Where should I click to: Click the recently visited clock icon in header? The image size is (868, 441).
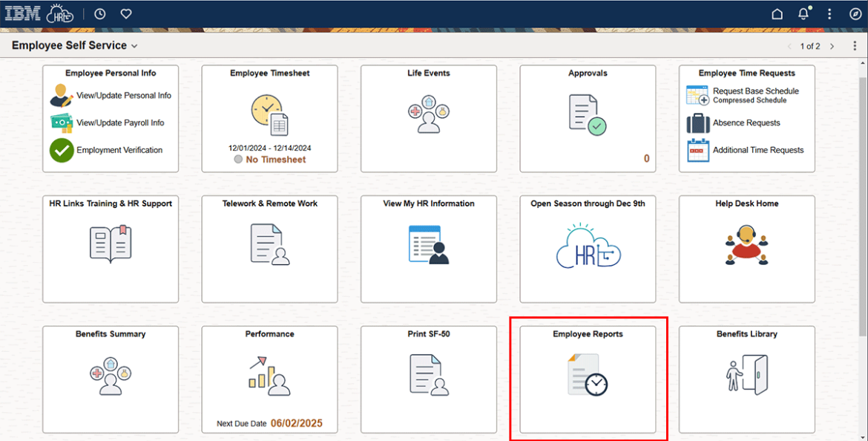(x=99, y=13)
